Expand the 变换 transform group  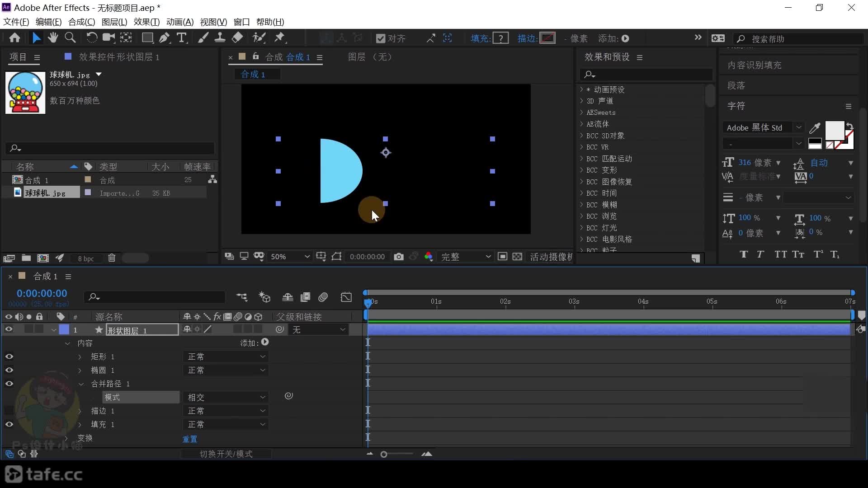click(66, 438)
